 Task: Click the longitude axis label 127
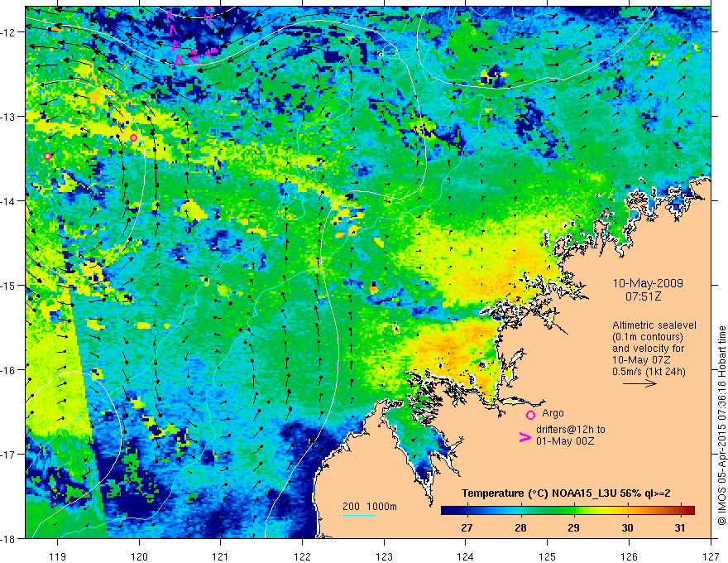click(x=711, y=556)
